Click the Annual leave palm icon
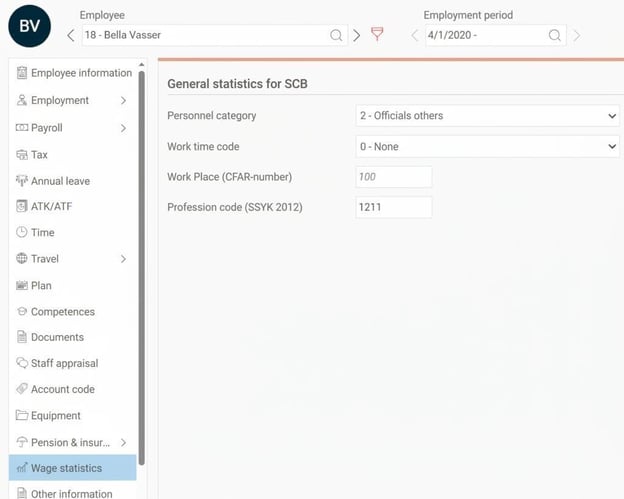Image resolution: width=624 pixels, height=499 pixels. [22, 181]
